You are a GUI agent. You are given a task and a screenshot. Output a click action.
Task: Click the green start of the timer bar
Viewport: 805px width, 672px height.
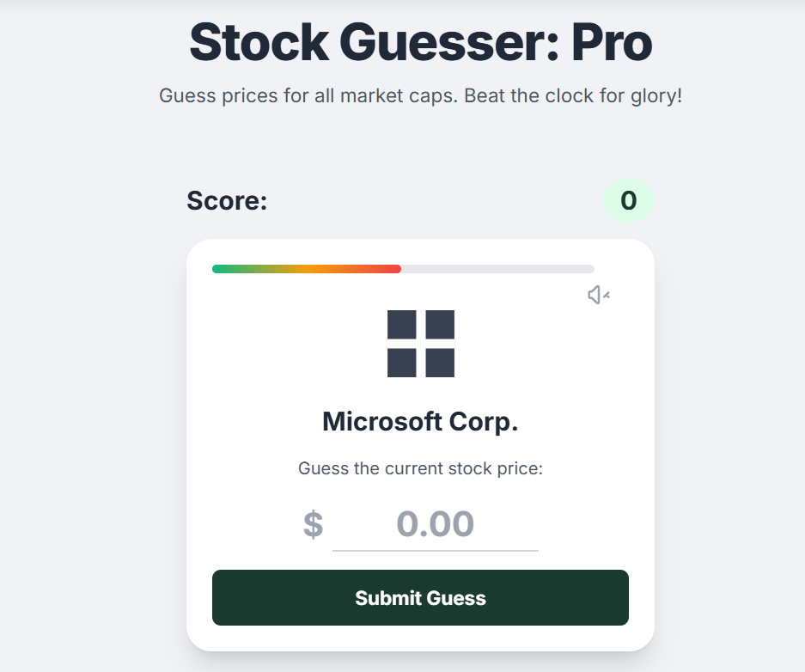(225, 269)
